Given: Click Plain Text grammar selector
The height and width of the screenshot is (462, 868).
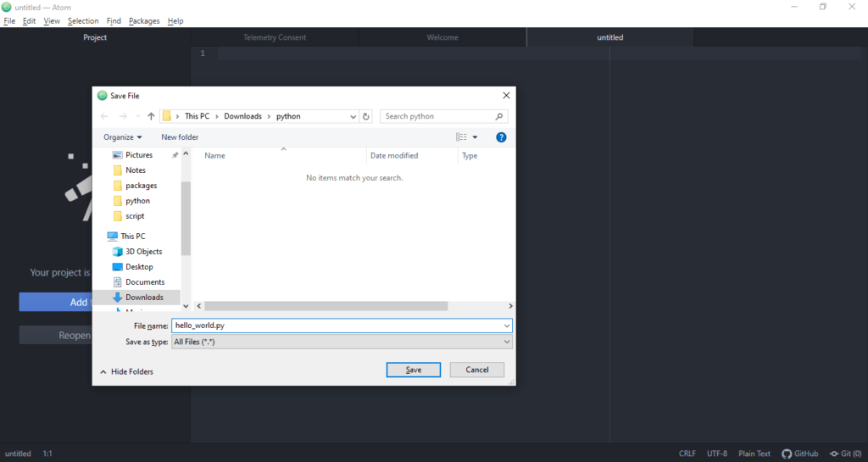Looking at the screenshot, I should (x=754, y=454).
